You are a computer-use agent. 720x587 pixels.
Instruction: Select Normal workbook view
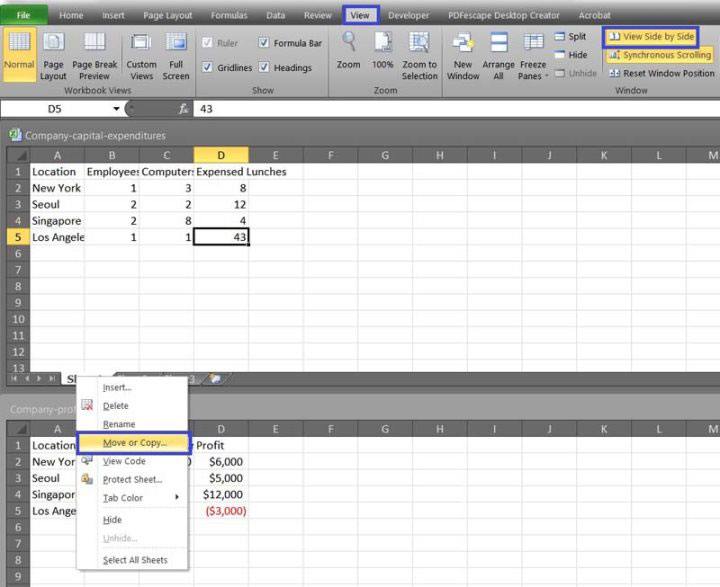(x=19, y=54)
